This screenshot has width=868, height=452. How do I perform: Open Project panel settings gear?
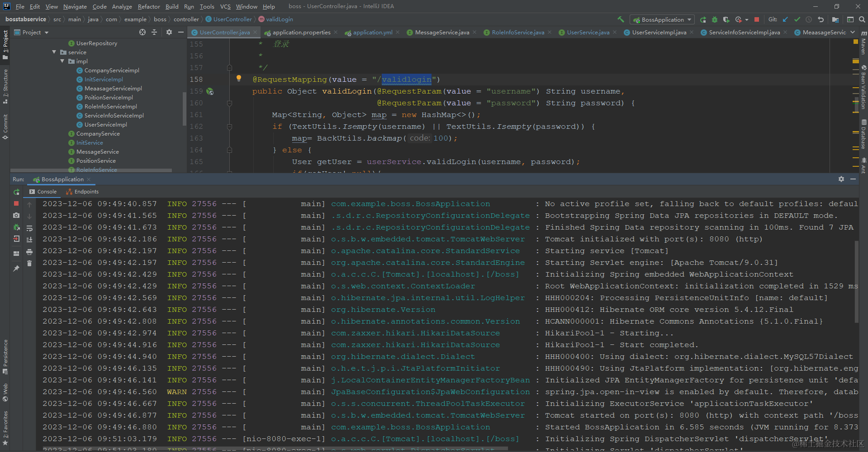point(169,32)
